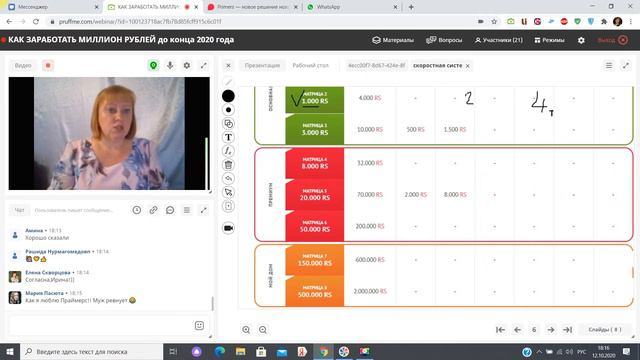Pick the large black color swatch
This screenshot has width=640, height=360.
[228, 96]
